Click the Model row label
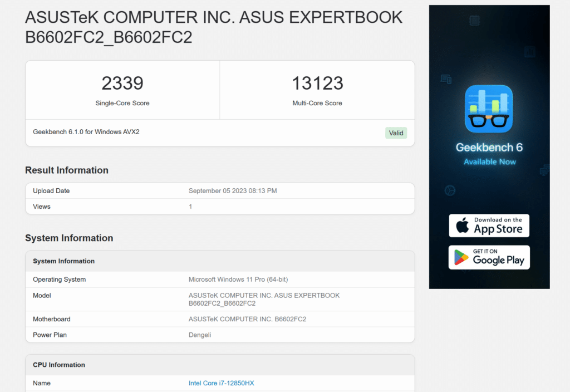The image size is (570, 392). click(42, 296)
